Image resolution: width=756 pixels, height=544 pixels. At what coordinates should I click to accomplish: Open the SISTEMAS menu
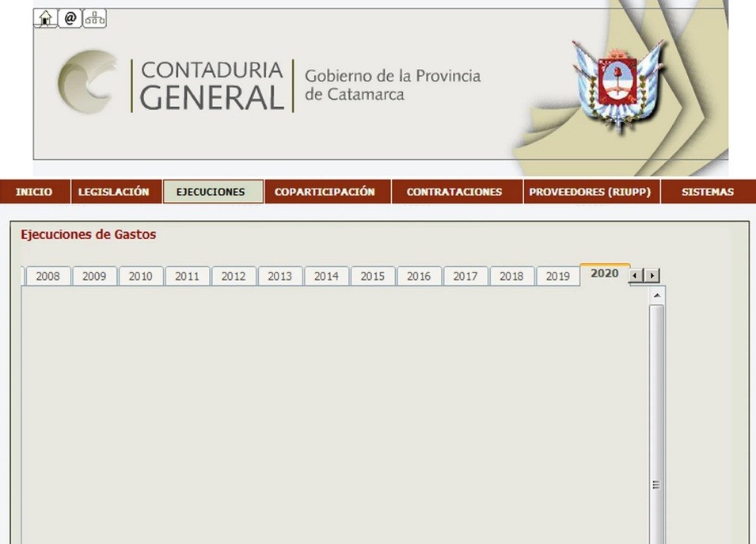coord(707,192)
